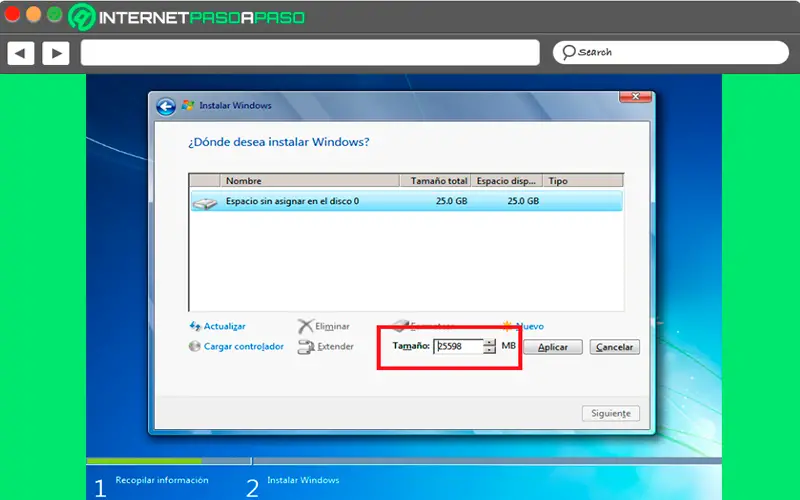Click the Eliminar X icon
800x500 pixels.
(305, 326)
